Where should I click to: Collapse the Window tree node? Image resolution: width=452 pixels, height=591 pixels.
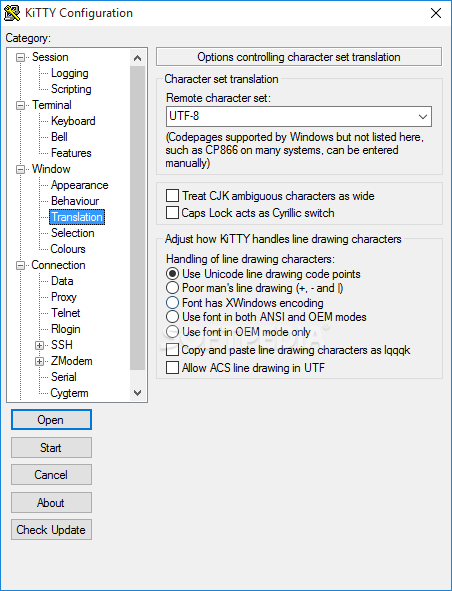tap(20, 169)
